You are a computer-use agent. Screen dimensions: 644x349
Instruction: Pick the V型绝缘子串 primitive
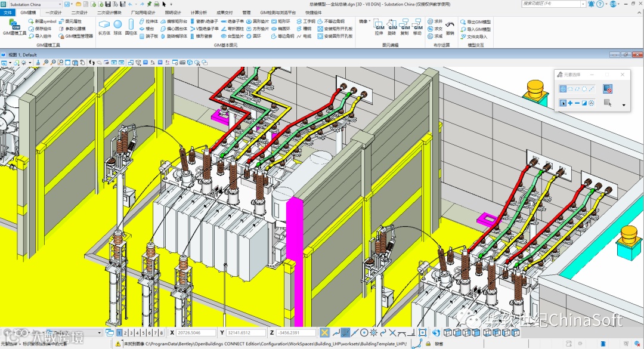pos(204,29)
